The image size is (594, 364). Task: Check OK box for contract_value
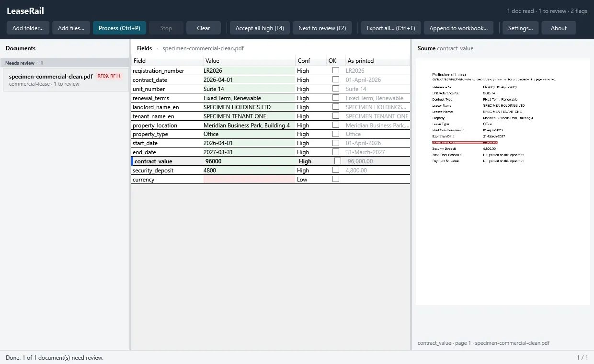(338, 161)
